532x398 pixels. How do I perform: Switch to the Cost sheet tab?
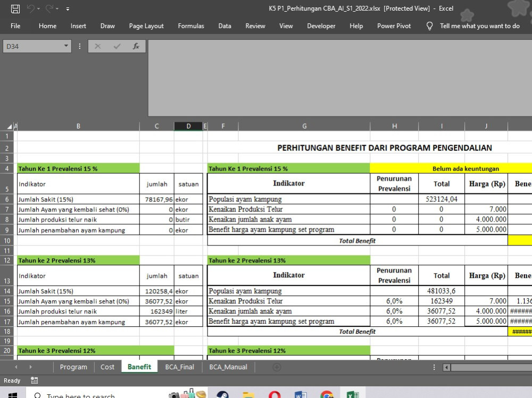(x=107, y=367)
